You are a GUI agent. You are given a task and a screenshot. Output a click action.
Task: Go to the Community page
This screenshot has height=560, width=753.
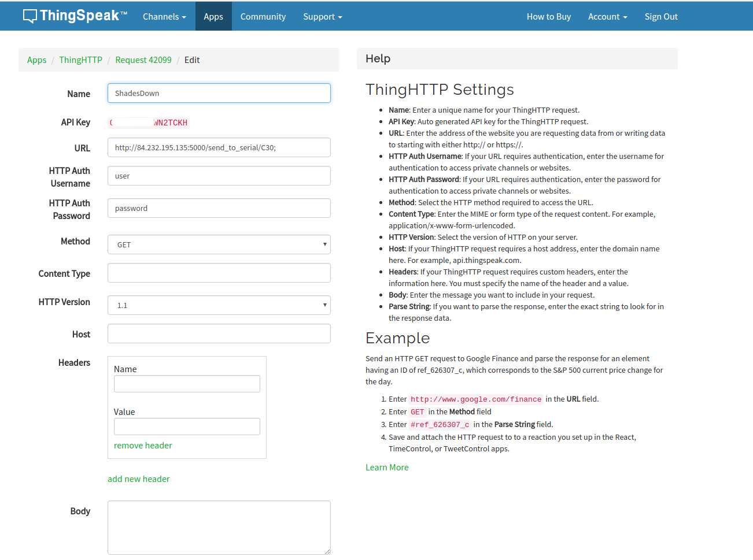click(263, 17)
